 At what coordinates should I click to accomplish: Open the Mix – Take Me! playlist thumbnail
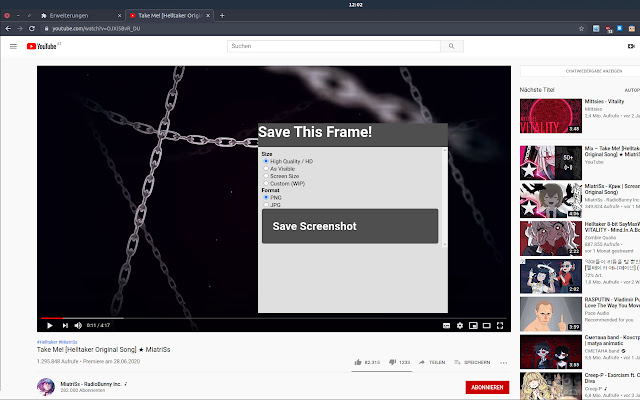pyautogui.click(x=551, y=163)
